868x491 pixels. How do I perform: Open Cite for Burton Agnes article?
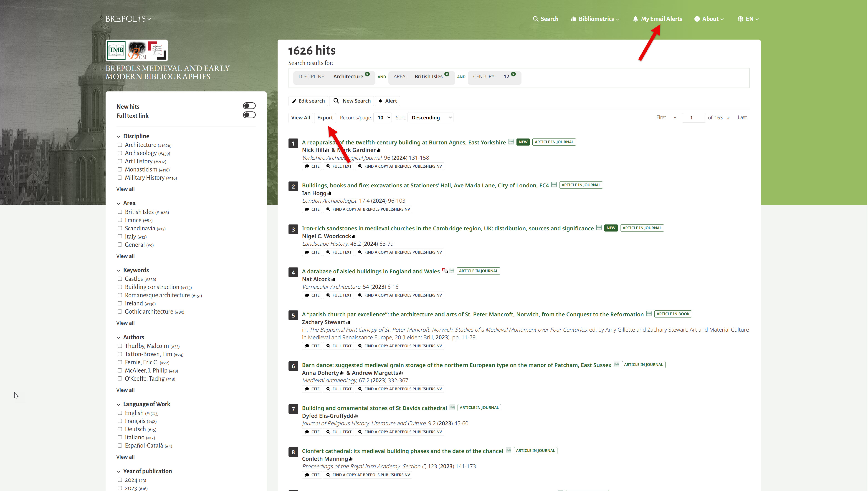(312, 166)
